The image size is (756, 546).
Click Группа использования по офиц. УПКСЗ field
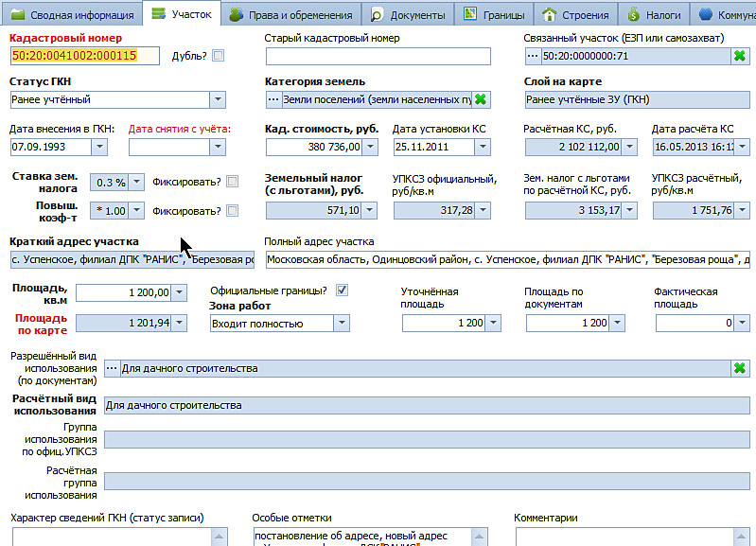tap(427, 439)
